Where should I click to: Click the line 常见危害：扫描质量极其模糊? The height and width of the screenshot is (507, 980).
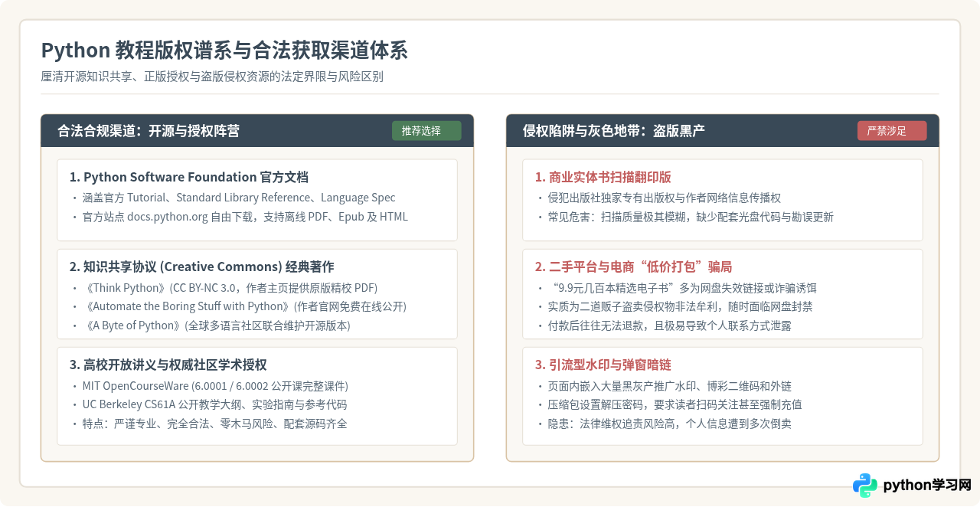(691, 217)
